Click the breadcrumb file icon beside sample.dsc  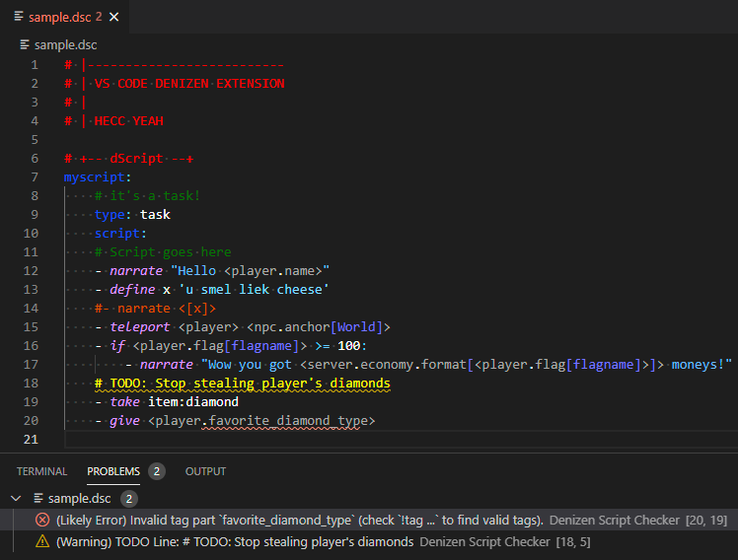tap(25, 44)
